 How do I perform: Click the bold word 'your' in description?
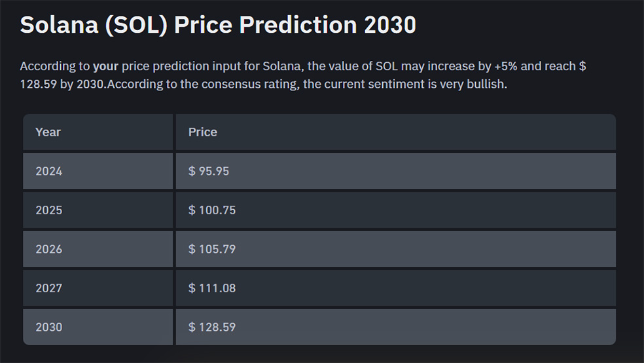coord(105,66)
